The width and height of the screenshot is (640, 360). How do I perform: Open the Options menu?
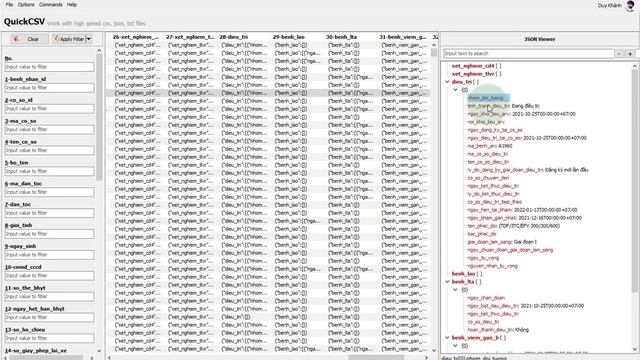click(26, 4)
